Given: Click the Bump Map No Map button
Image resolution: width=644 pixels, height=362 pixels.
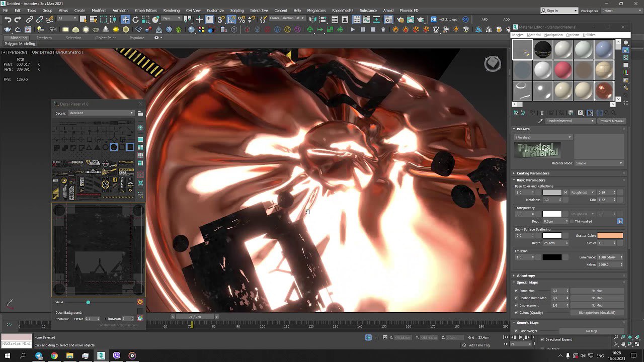Looking at the screenshot, I should (597, 291).
